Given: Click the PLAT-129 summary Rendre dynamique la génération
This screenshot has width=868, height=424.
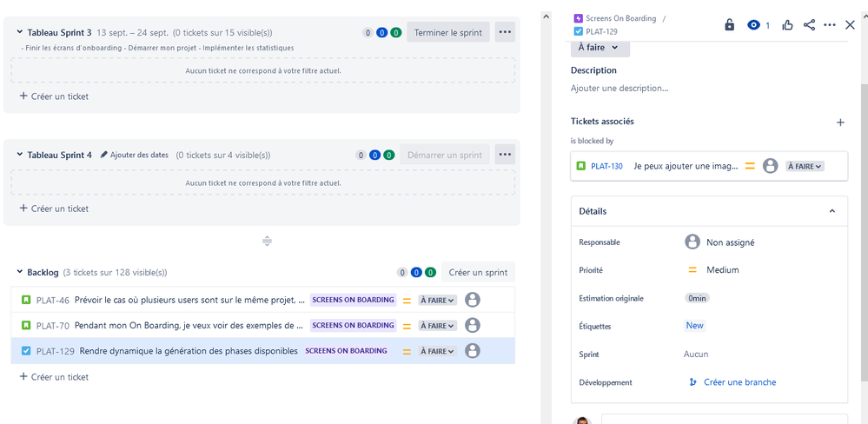Looking at the screenshot, I should (189, 351).
